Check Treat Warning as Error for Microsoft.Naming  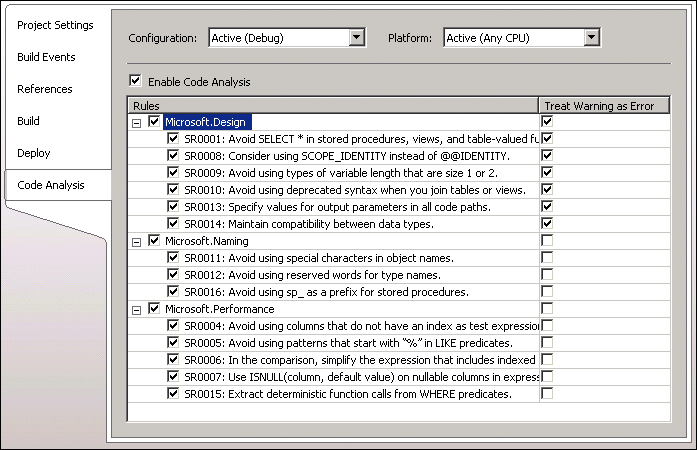(547, 241)
